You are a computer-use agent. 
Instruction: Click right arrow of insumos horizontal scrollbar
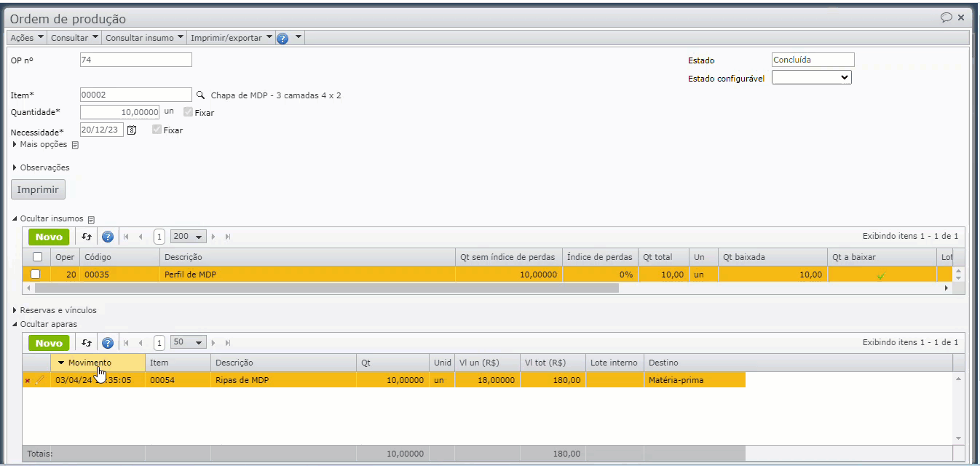click(947, 288)
